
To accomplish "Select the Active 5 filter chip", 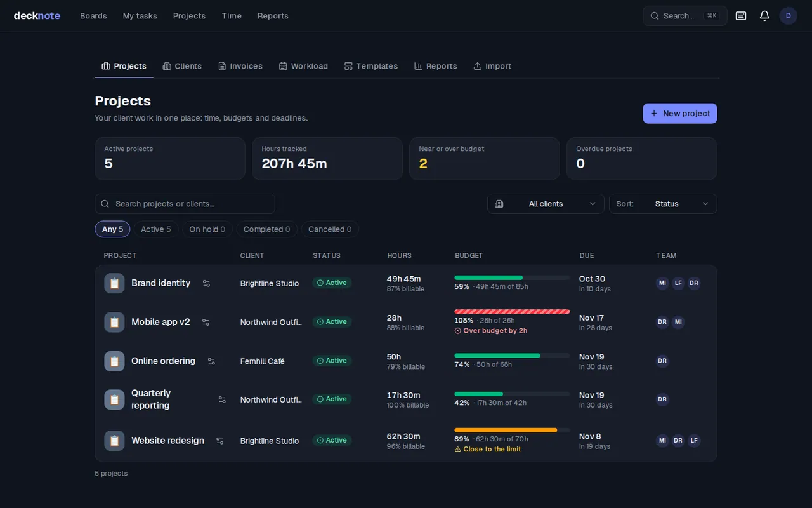I will 156,229.
